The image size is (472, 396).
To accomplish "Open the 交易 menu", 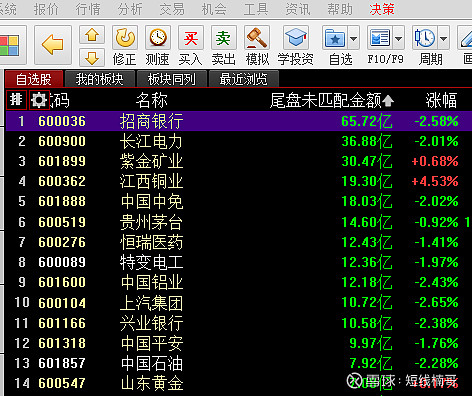I will click(x=172, y=9).
